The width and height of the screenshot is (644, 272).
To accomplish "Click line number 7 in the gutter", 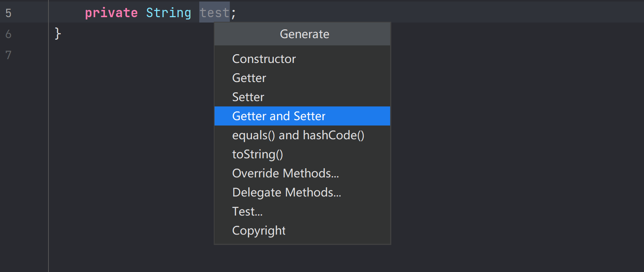I will click(x=8, y=55).
